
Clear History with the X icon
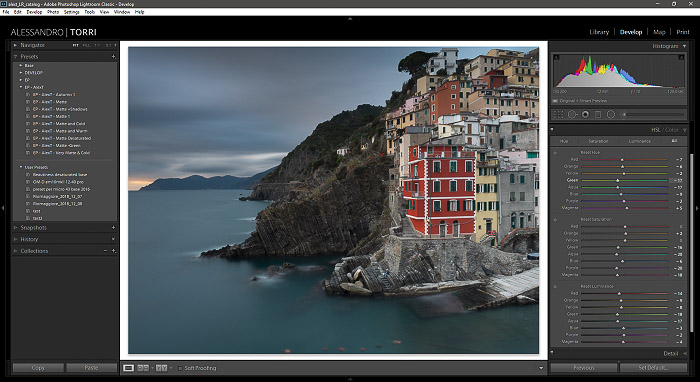click(x=113, y=239)
